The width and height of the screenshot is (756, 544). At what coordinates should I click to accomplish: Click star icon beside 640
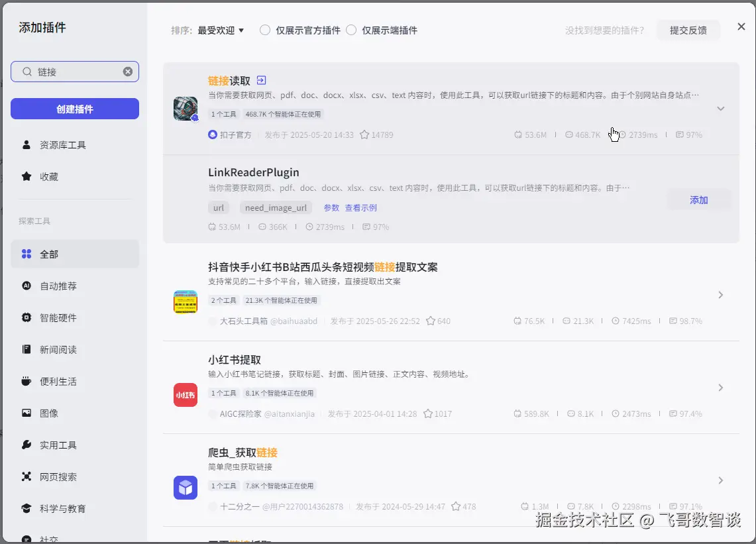pyautogui.click(x=431, y=321)
